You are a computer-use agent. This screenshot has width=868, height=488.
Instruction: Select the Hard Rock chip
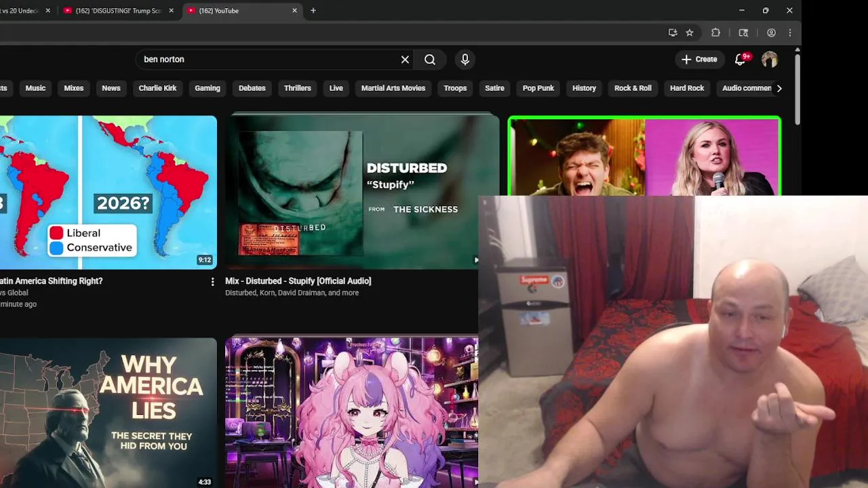pos(687,88)
